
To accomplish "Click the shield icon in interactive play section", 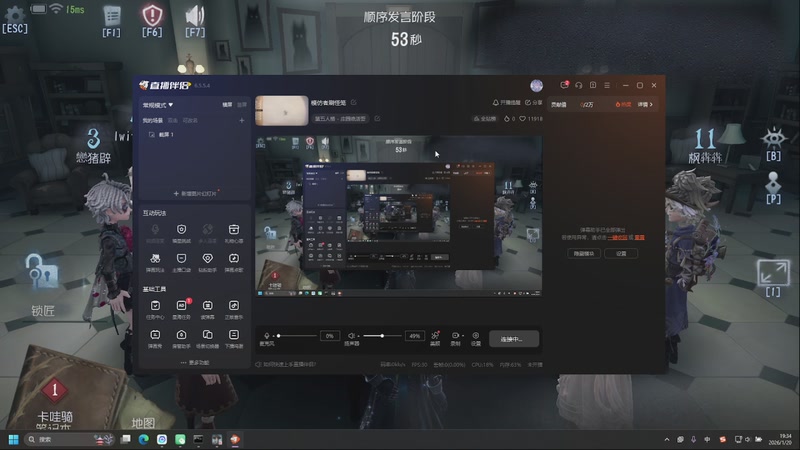I will click(x=181, y=230).
